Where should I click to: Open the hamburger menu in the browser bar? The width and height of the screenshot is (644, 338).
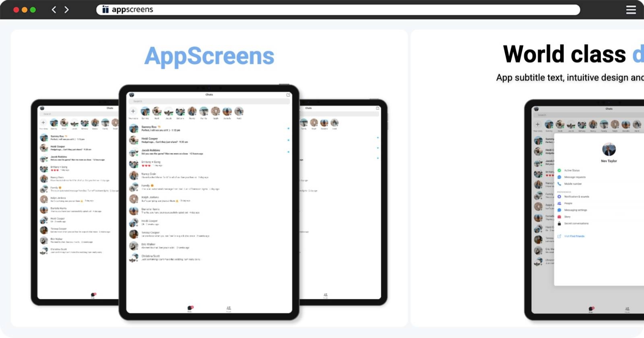pos(631,10)
